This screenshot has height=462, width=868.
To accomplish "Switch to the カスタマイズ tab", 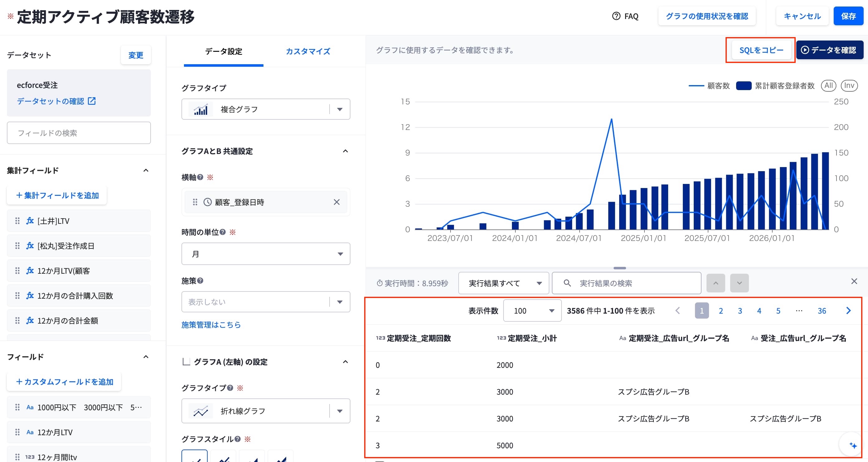I will (x=308, y=51).
